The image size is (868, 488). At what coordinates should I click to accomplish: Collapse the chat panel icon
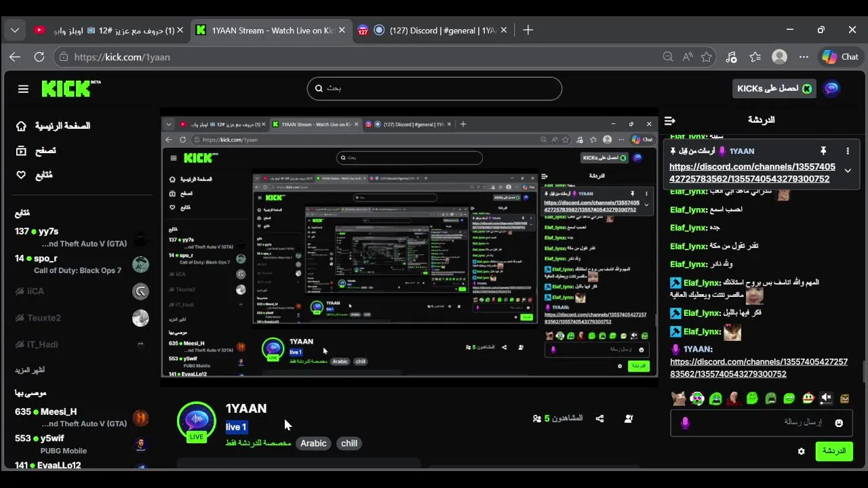pos(670,121)
